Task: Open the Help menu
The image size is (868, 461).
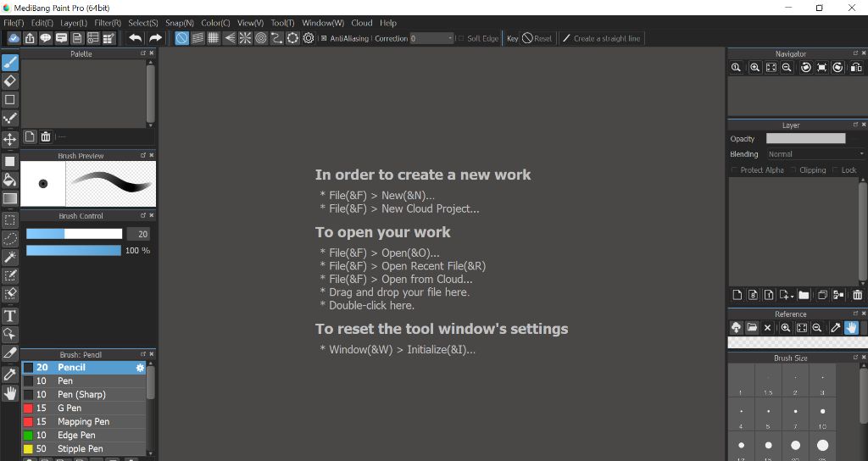Action: 388,23
